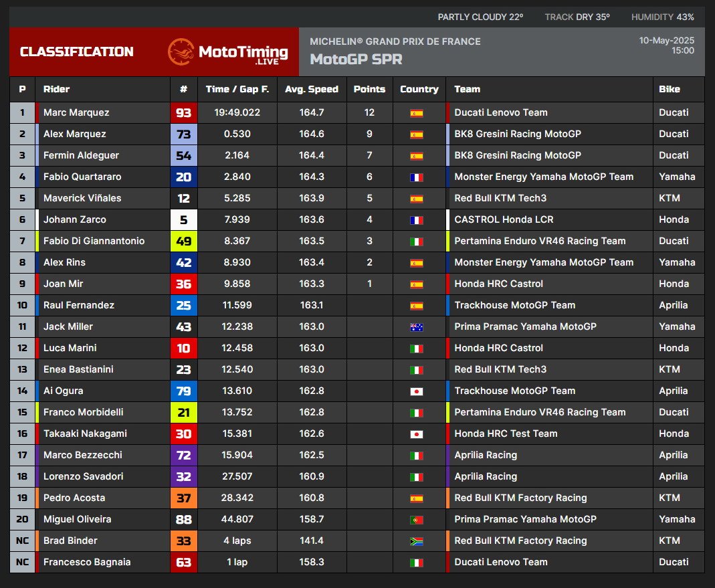The width and height of the screenshot is (715, 588).
Task: Click the 1 lap gap for Bagnaia
Action: pos(237,562)
